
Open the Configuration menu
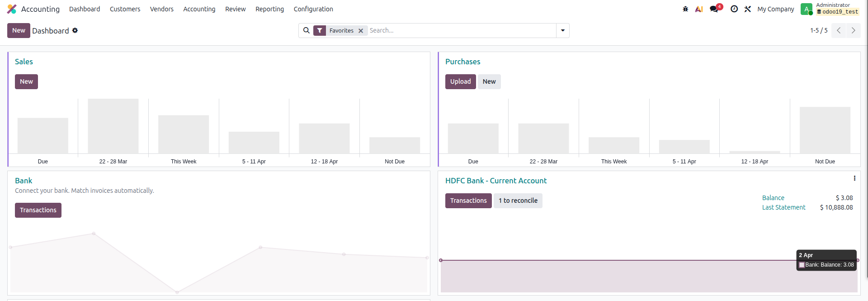coord(313,9)
